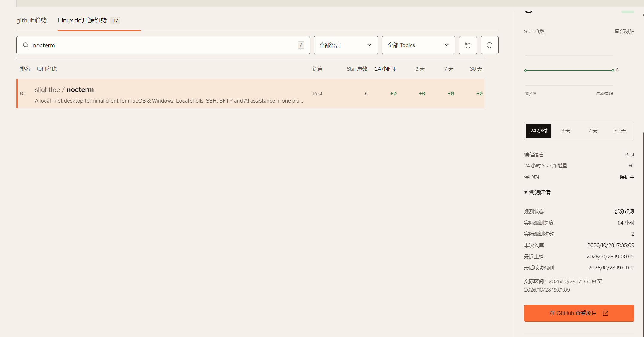Click the 项目名称 column header

point(46,69)
